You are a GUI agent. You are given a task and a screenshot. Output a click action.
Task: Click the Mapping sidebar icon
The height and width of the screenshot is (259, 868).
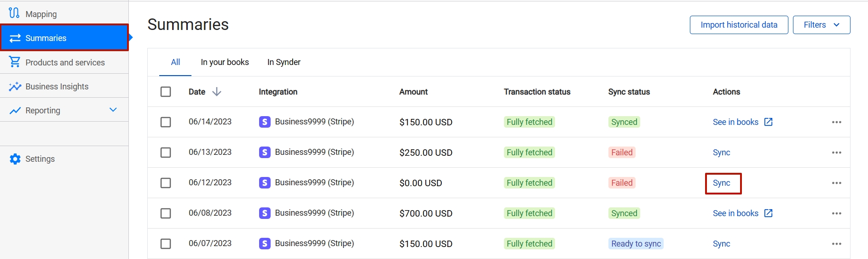pos(14,13)
